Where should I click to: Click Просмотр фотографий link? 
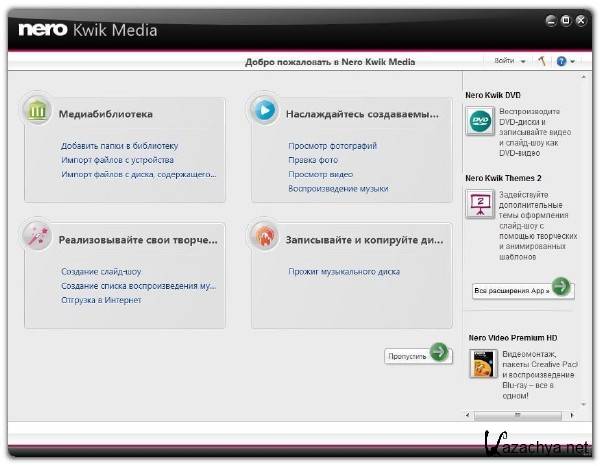[x=333, y=146]
